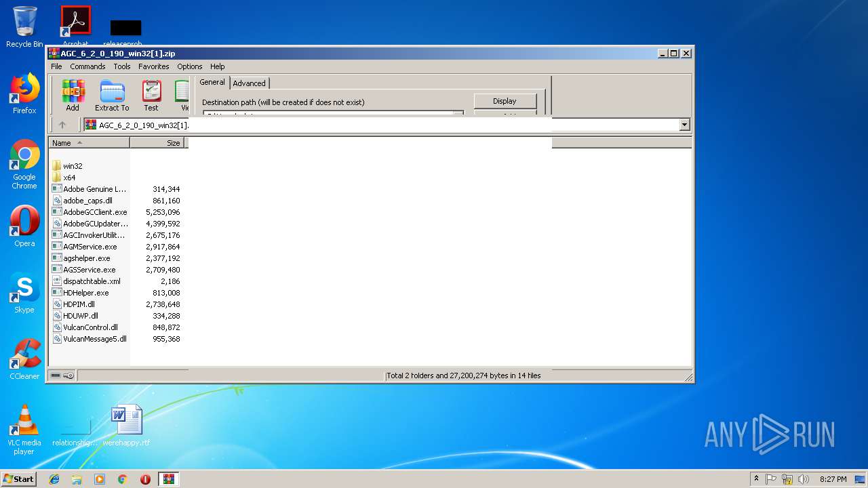Open the address path dropdown arrow
The height and width of the screenshot is (488, 868).
coord(684,125)
